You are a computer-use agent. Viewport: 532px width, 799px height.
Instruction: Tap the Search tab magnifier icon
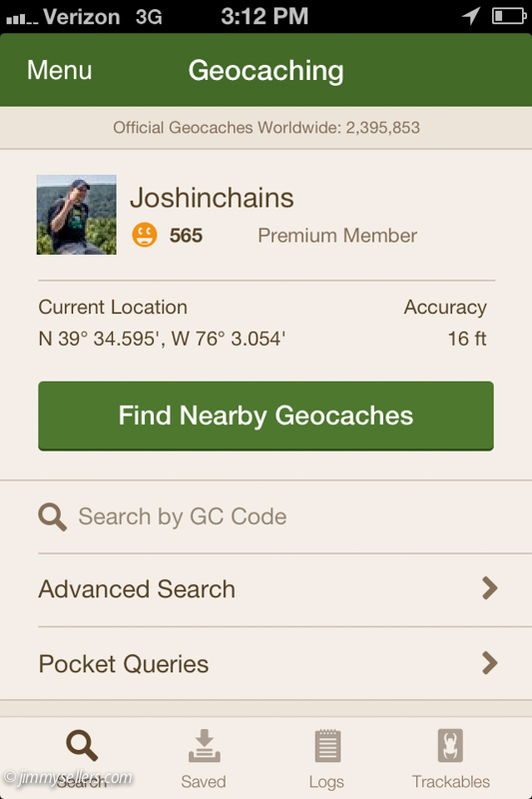tap(82, 745)
